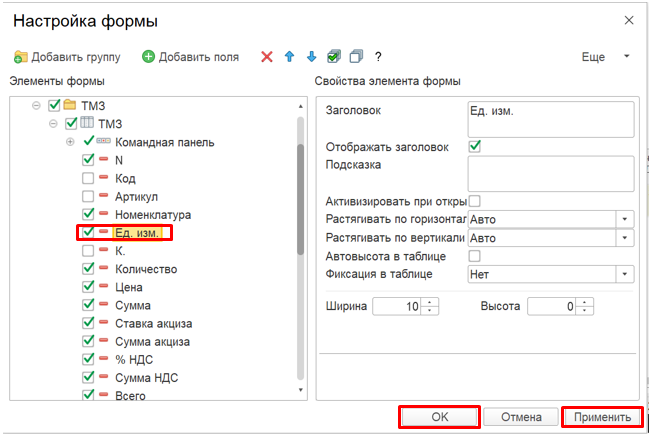
Task: Click the Заголовок text field
Action: 551,119
